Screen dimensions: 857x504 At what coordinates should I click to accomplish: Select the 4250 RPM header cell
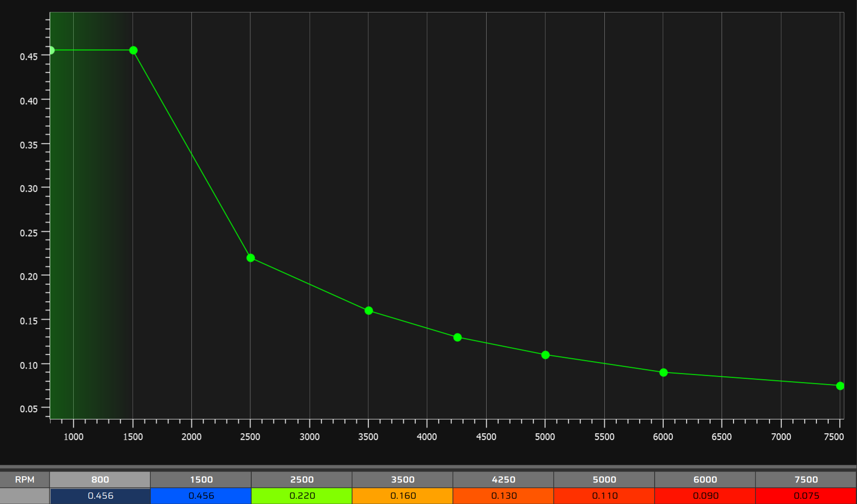click(503, 479)
